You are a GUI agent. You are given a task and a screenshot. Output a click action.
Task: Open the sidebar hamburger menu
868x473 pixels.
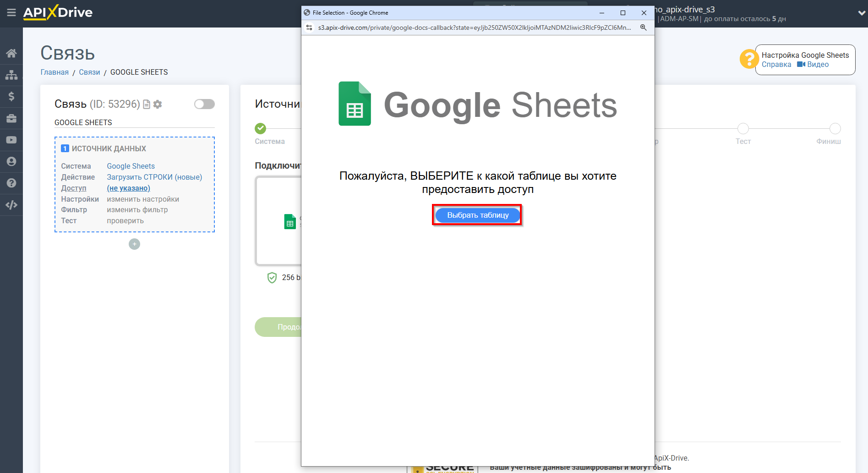tap(11, 13)
